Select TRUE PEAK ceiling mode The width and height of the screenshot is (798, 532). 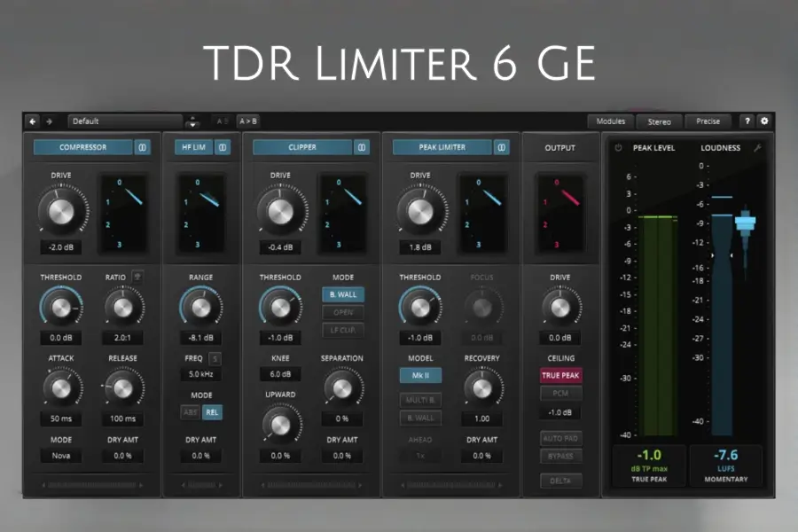(x=560, y=375)
